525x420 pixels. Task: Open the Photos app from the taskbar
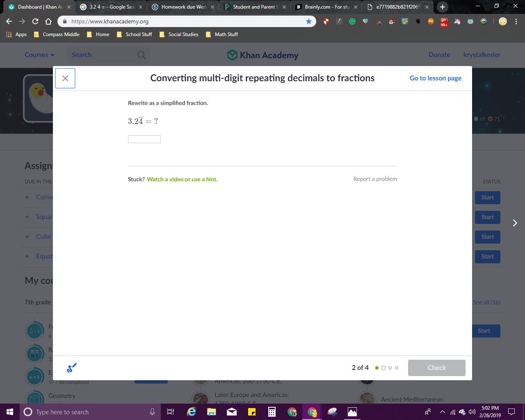click(x=352, y=412)
